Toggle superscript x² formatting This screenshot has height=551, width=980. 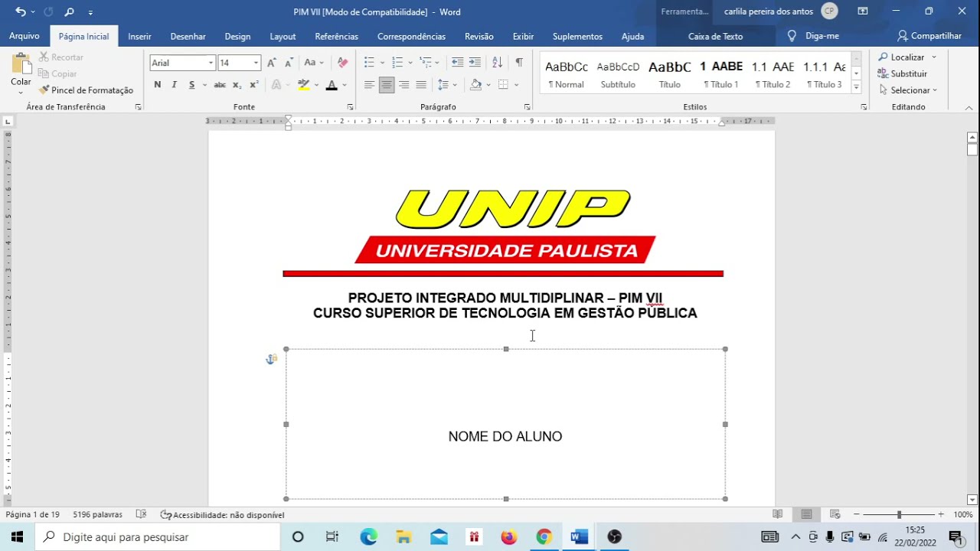click(254, 85)
